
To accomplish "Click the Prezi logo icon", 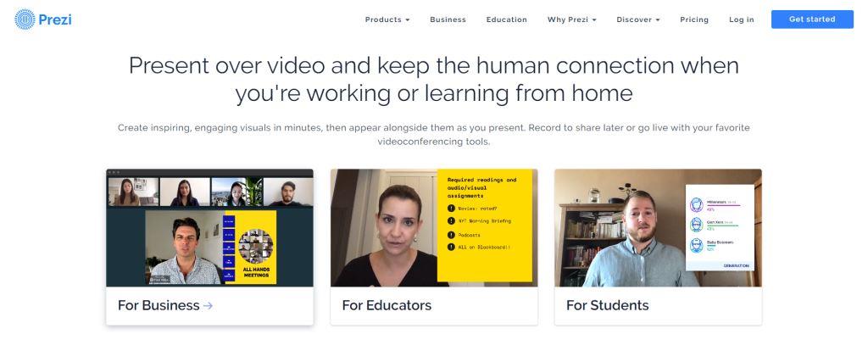I will [x=25, y=19].
